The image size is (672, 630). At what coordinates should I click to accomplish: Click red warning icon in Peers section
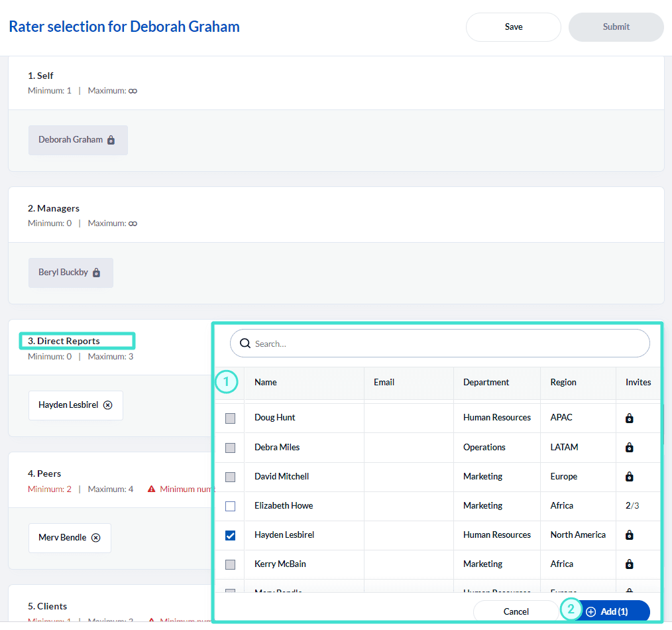click(151, 489)
